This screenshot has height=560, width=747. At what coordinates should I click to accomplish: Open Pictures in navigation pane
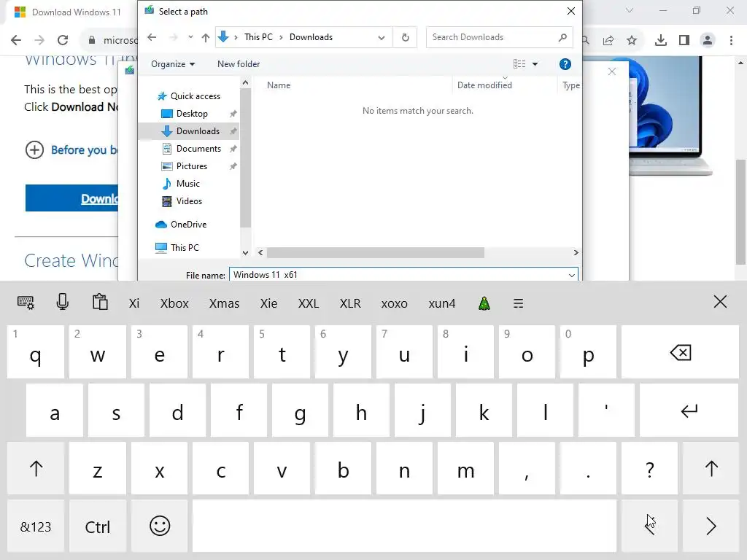[x=192, y=166]
